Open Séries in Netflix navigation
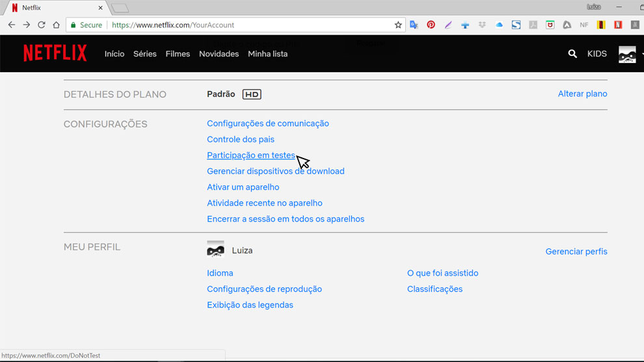The height and width of the screenshot is (362, 644). point(145,54)
